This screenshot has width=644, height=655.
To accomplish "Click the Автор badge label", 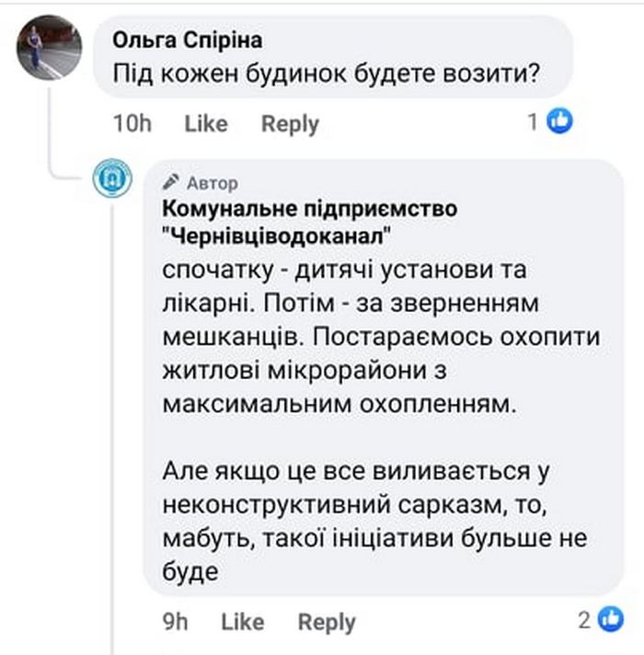I will 212,182.
